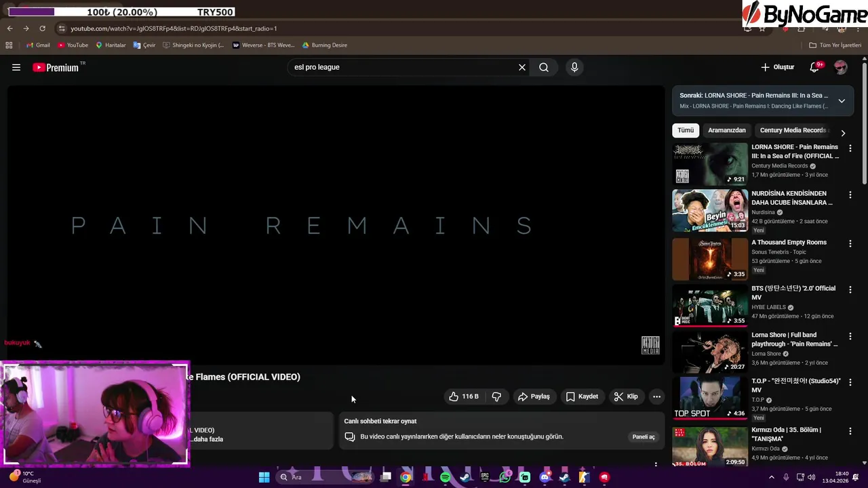Viewport: 868px width, 488px height.
Task: Click the Windows taskbar search box
Action: 325,477
